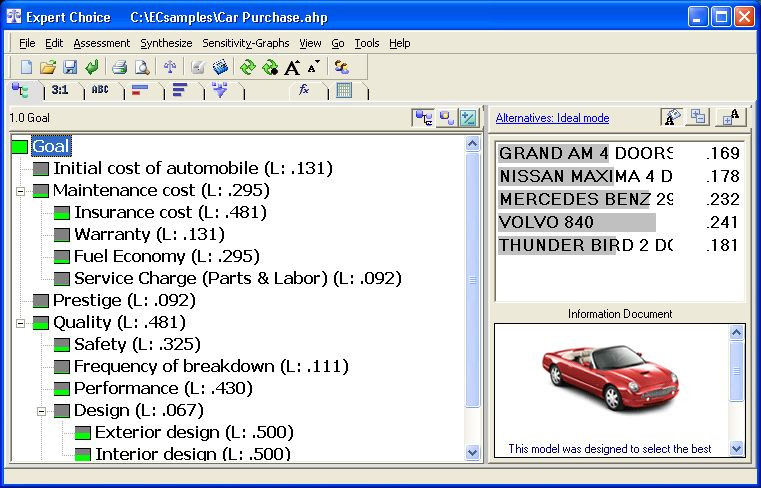Open the Go menu
Viewport: 761px width, 488px height.
(338, 43)
